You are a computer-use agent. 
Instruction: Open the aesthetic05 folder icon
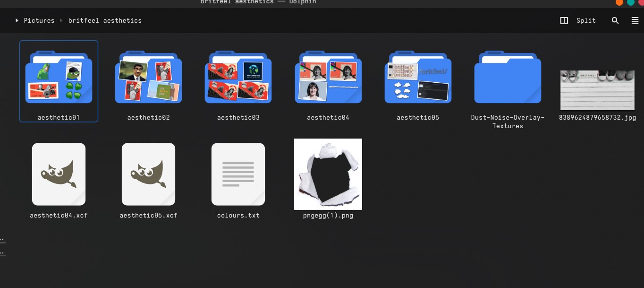418,77
